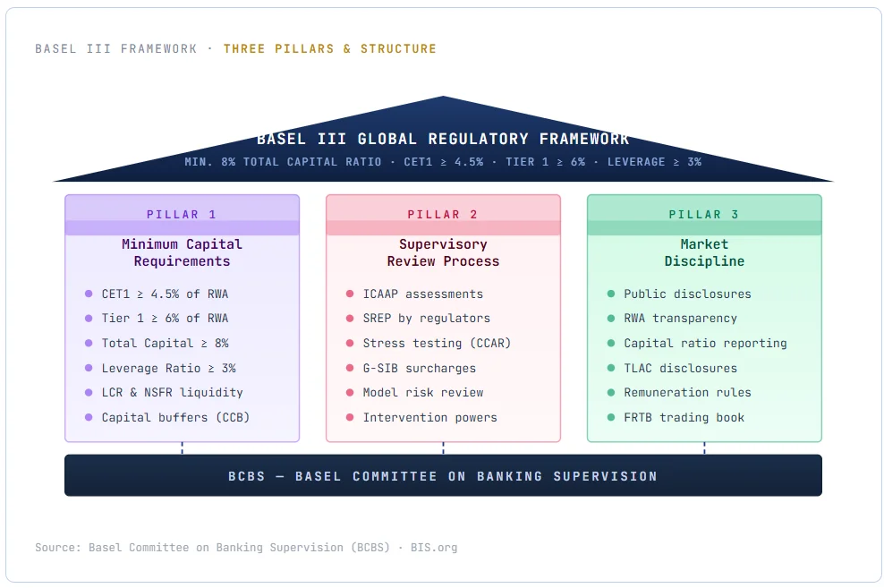The image size is (884, 588).
Task: Select the Pillar 1 header label
Action: [x=182, y=215]
